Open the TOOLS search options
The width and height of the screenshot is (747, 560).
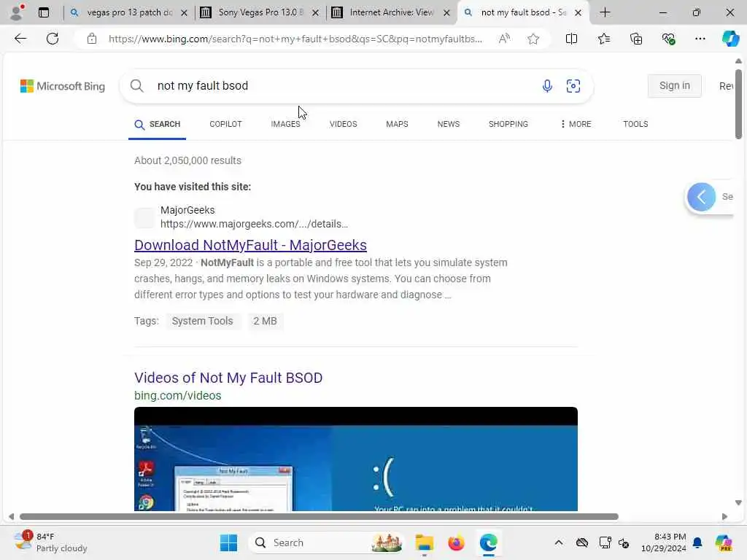pyautogui.click(x=635, y=124)
